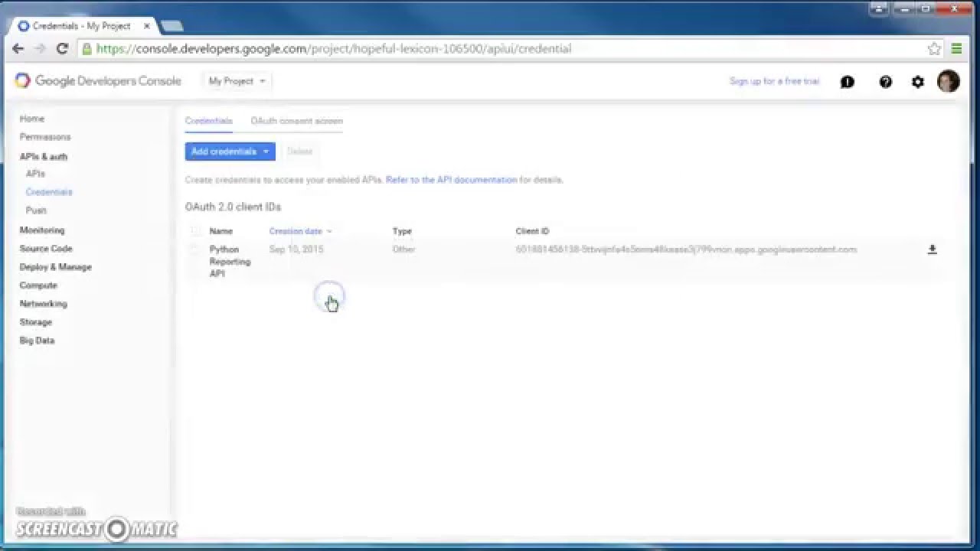Click Sign up for a free trial
Screen dimensions: 980x551
(774, 81)
